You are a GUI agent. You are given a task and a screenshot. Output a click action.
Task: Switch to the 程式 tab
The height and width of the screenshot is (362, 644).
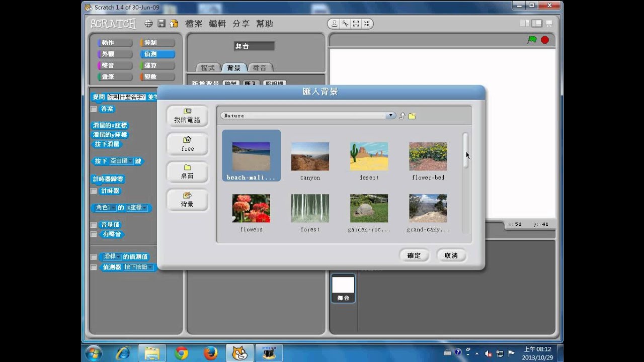(208, 68)
